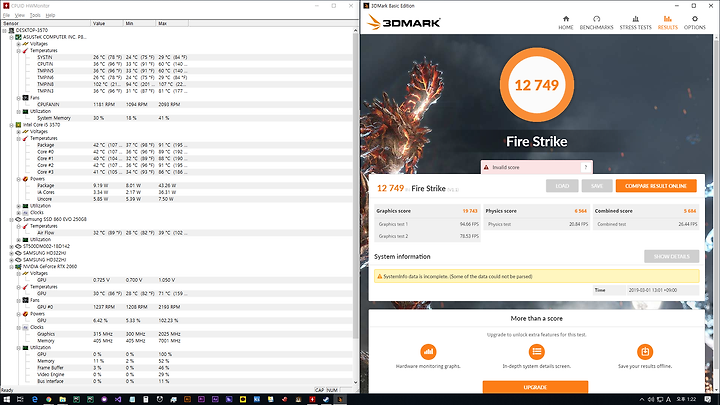Open Google Chrome from the taskbar
Image resolution: width=720 pixels, height=405 pixels.
[49, 399]
